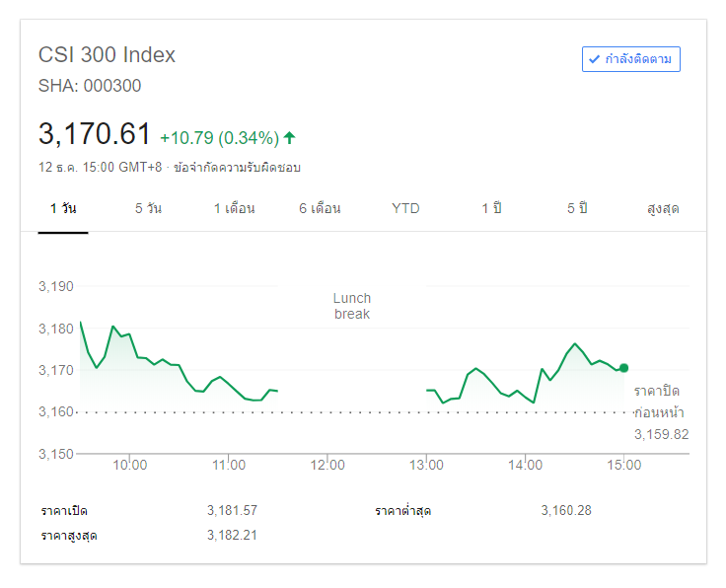Image resolution: width=726 pixels, height=588 pixels.
Task: Select the 1 วัน tab
Action: point(63,208)
